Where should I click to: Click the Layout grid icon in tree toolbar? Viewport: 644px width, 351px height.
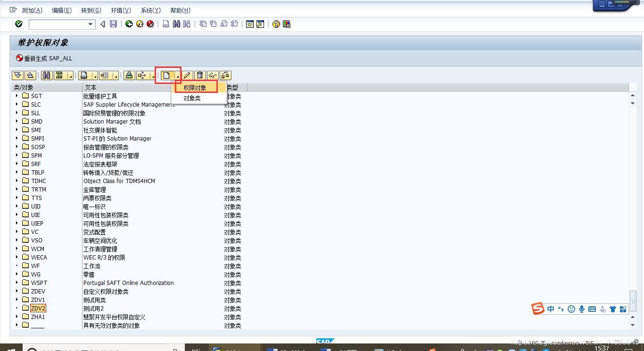[104, 75]
